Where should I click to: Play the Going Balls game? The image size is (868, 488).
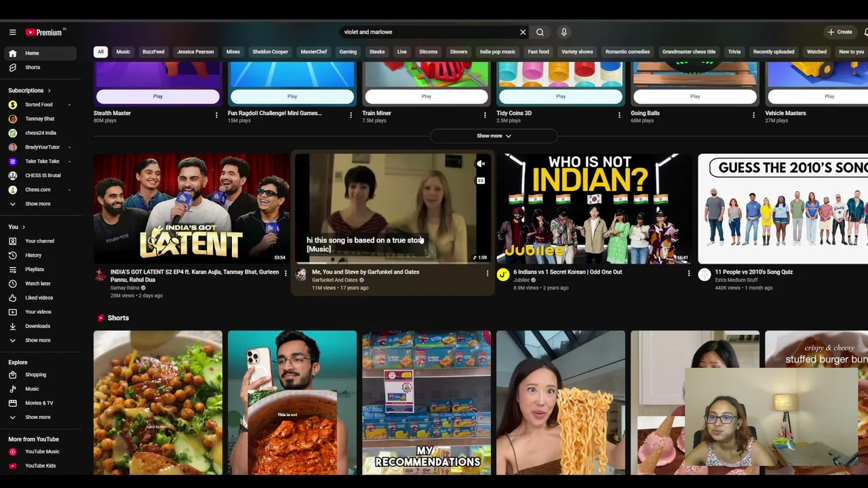pyautogui.click(x=695, y=96)
